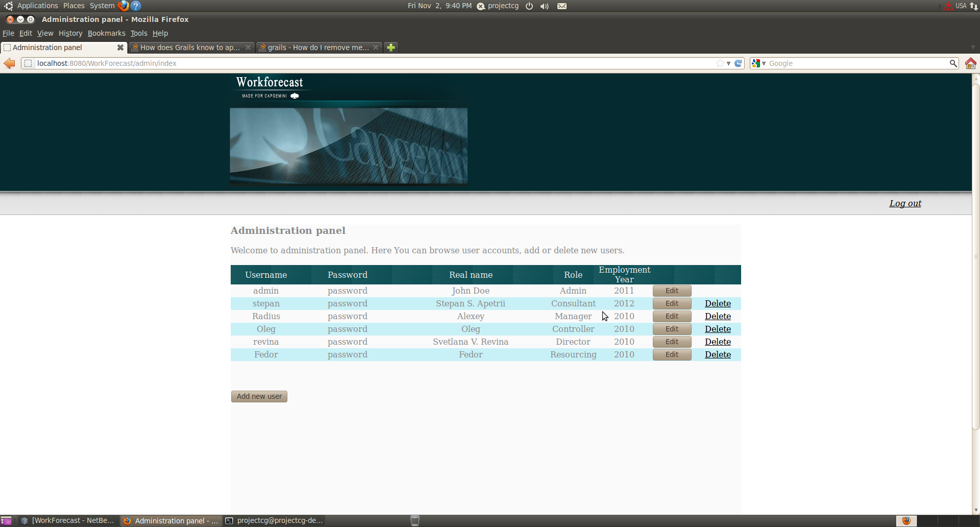This screenshot has width=980, height=527.
Task: Open the sound volume indicator
Action: pos(545,6)
